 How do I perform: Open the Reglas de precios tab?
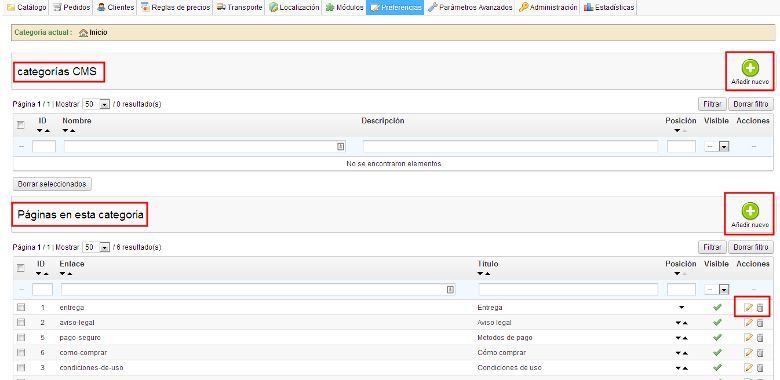(176, 7)
